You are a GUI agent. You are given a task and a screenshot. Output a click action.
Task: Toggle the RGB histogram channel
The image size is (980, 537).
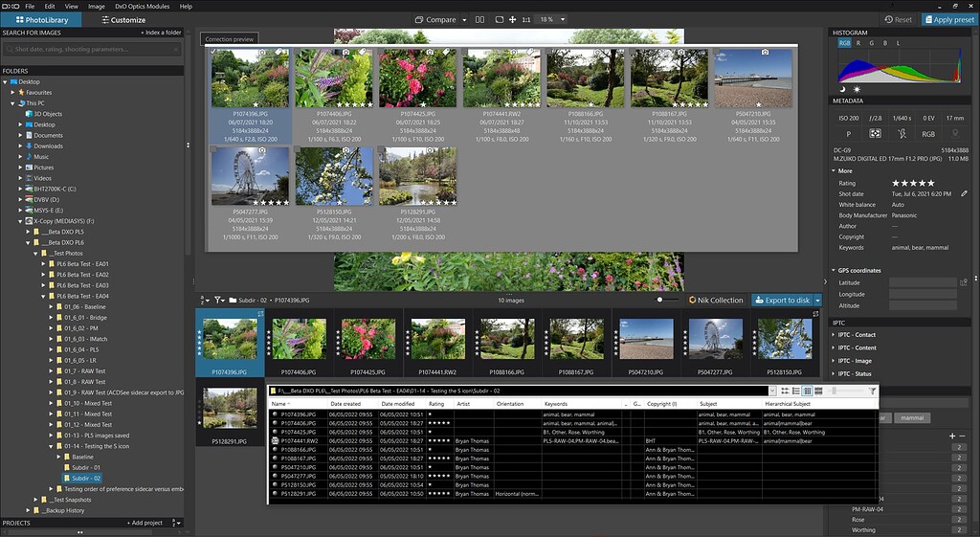pyautogui.click(x=844, y=43)
